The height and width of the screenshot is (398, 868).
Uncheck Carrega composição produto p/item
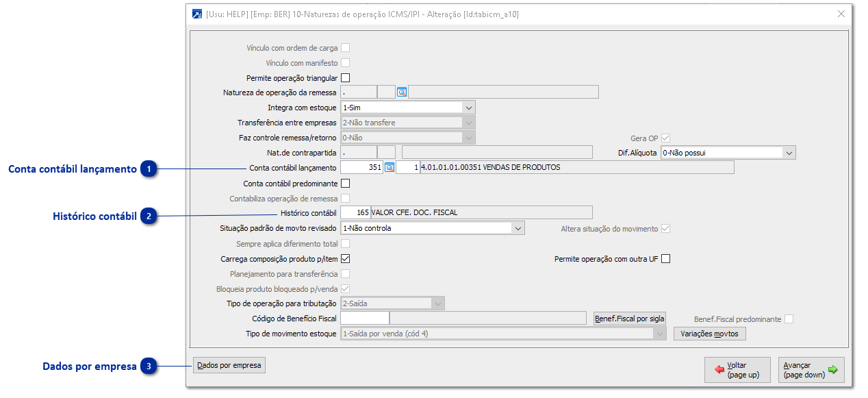tap(345, 259)
